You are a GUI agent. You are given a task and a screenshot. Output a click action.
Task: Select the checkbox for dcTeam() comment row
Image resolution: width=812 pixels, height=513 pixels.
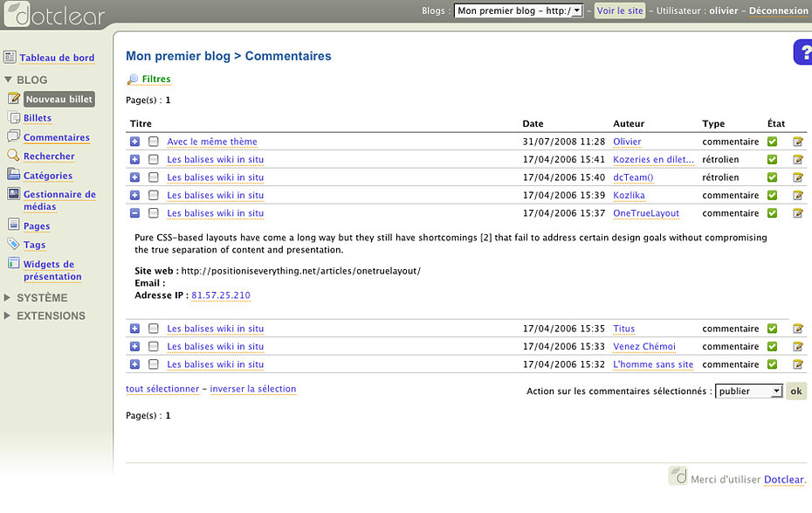[x=153, y=177]
